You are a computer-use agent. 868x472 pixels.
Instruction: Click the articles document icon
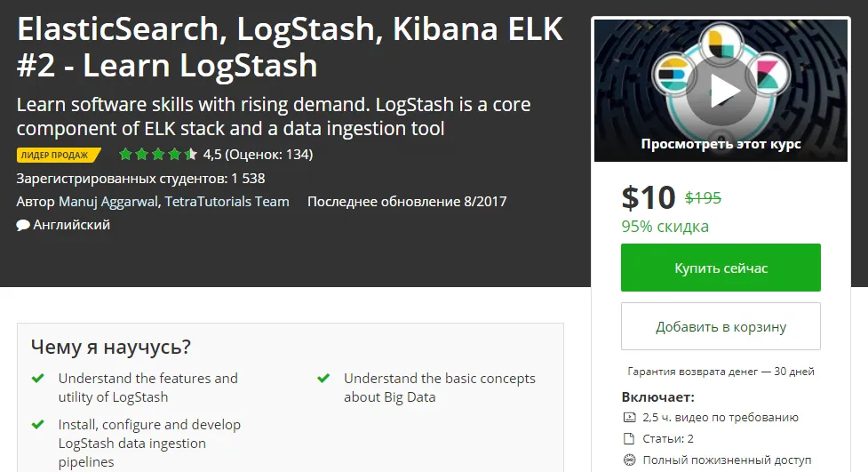630,439
